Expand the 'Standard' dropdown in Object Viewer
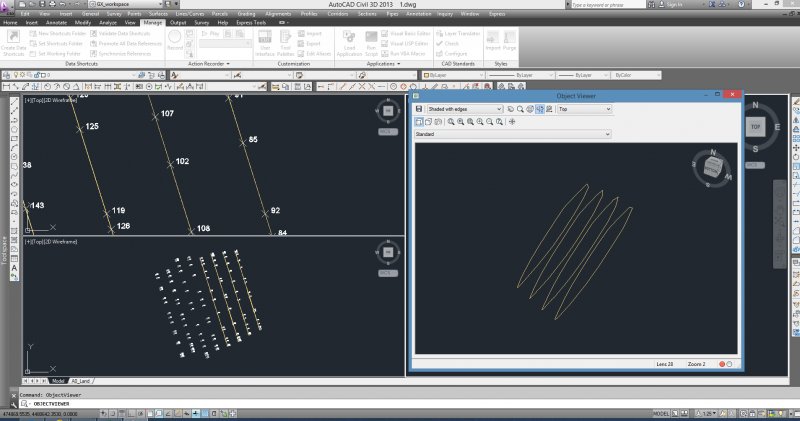The image size is (800, 421). [x=511, y=134]
